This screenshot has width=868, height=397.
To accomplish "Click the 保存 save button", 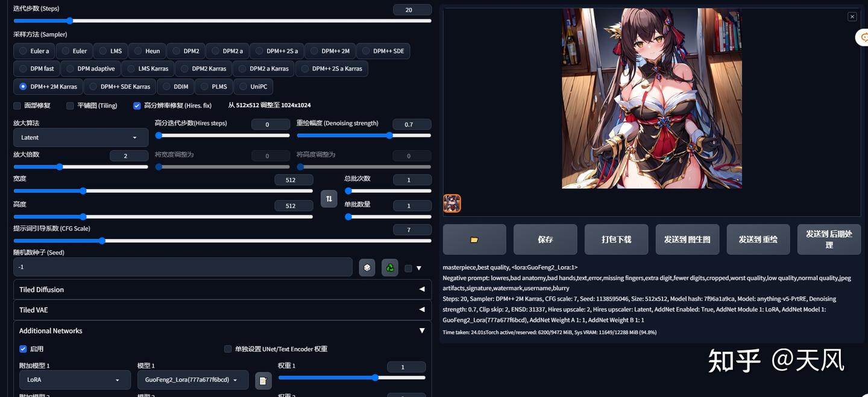I will tap(546, 240).
